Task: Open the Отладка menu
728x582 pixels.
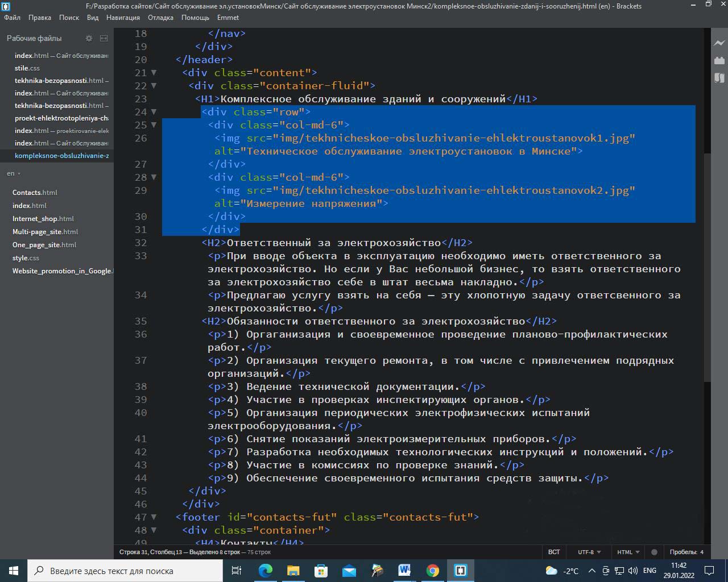Action: tap(160, 18)
